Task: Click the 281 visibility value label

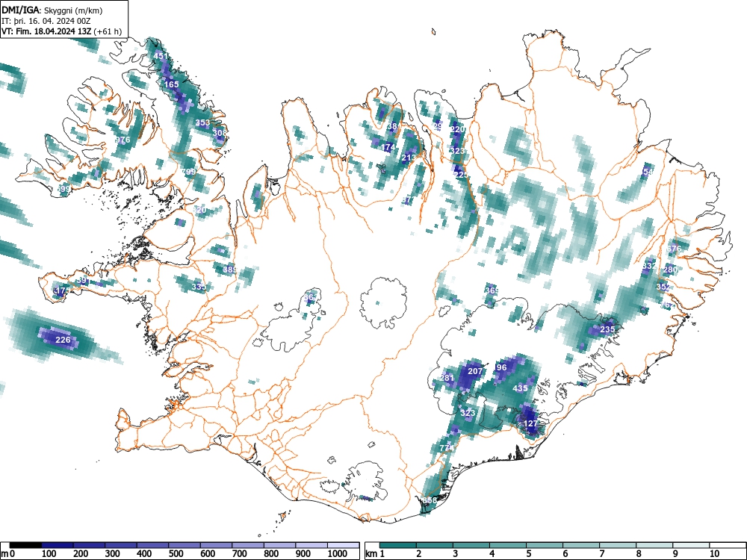Action: pos(447,378)
